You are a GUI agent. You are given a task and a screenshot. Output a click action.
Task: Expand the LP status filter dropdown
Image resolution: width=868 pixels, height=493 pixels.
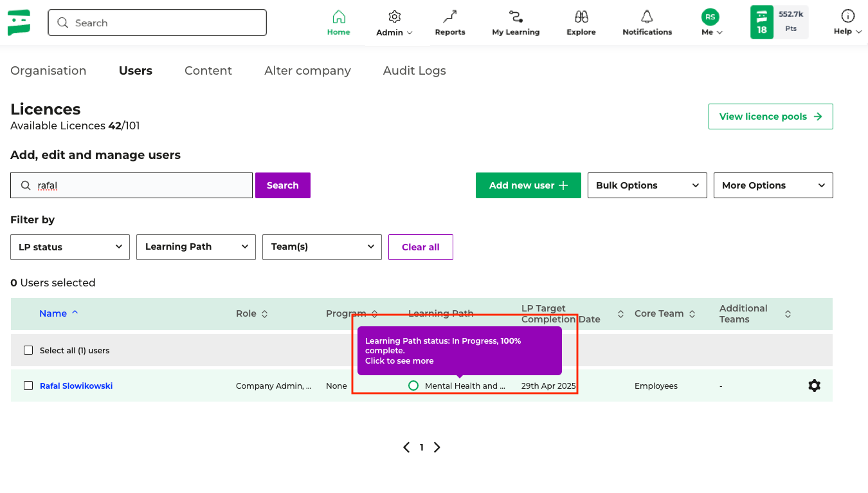coord(70,247)
